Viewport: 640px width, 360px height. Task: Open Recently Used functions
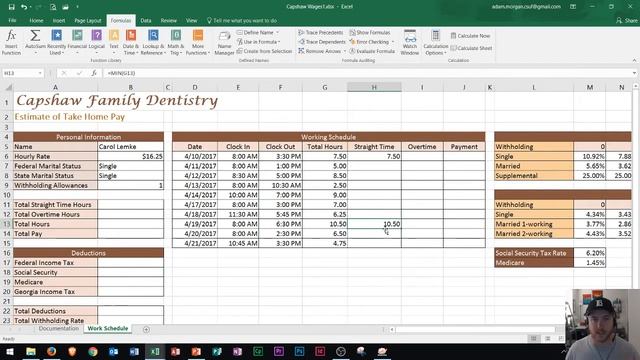(x=56, y=42)
